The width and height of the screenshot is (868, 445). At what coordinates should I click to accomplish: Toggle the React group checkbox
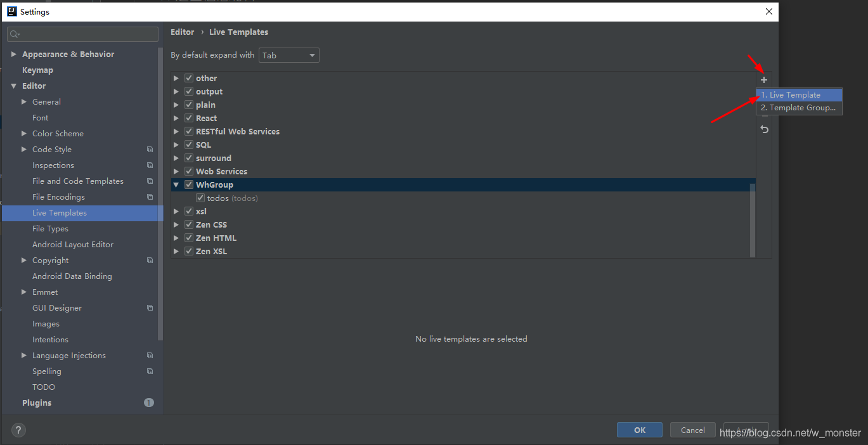189,118
